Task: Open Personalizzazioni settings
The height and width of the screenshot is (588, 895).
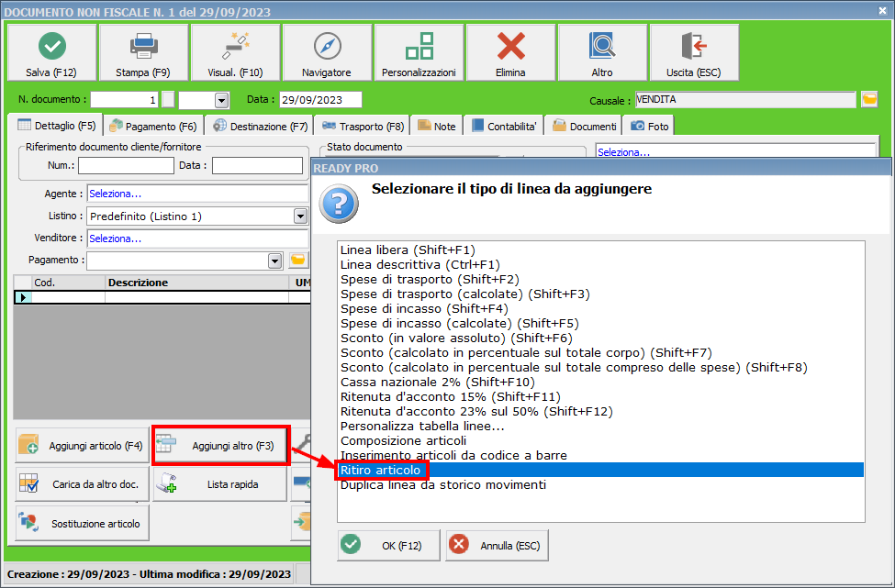Action: tap(419, 52)
